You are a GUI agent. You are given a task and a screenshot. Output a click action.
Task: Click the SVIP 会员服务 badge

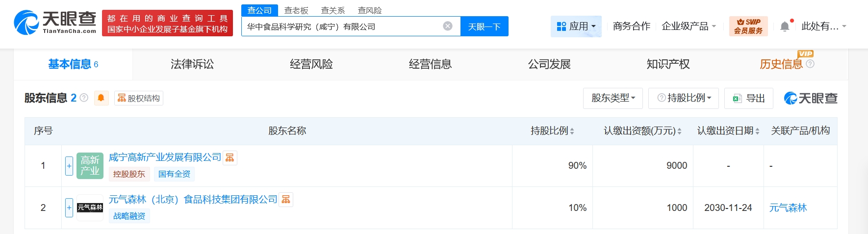coord(748,26)
